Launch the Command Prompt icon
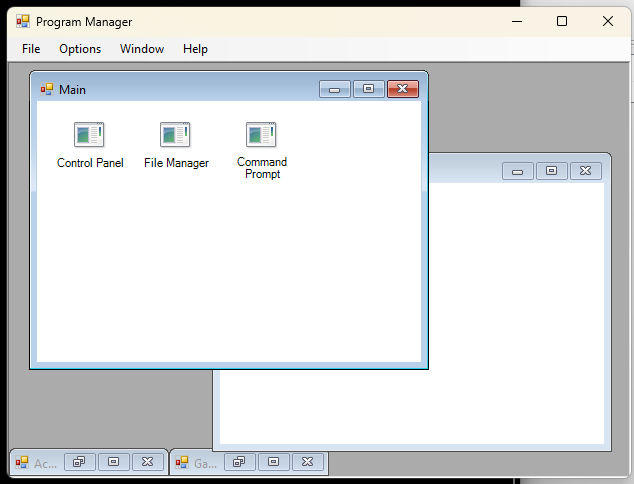 point(261,135)
